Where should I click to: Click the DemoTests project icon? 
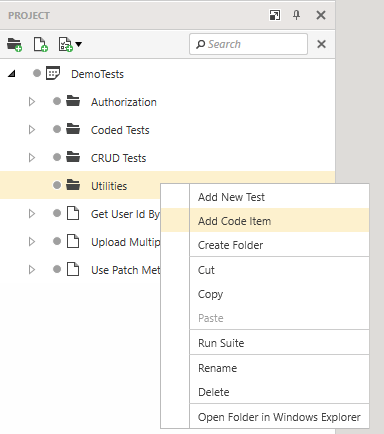click(x=53, y=73)
